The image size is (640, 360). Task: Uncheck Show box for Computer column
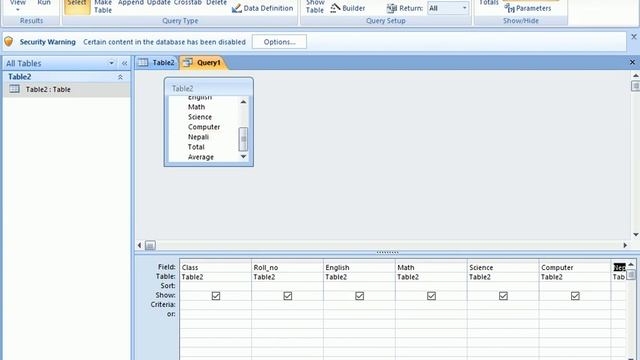575,296
